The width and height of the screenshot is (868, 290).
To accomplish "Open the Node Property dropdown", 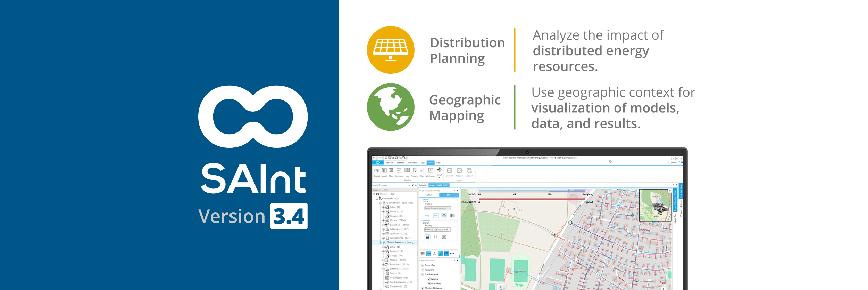I will click(x=437, y=208).
